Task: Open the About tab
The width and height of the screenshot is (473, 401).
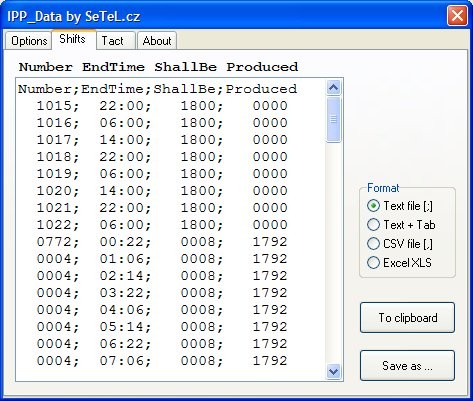Action: pyautogui.click(x=157, y=41)
